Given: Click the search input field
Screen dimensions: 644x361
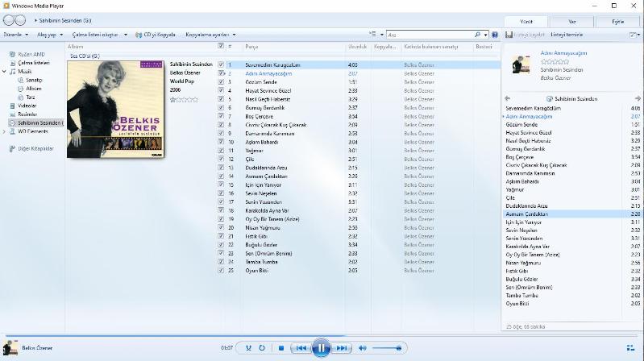Looking at the screenshot, I should coord(430,35).
